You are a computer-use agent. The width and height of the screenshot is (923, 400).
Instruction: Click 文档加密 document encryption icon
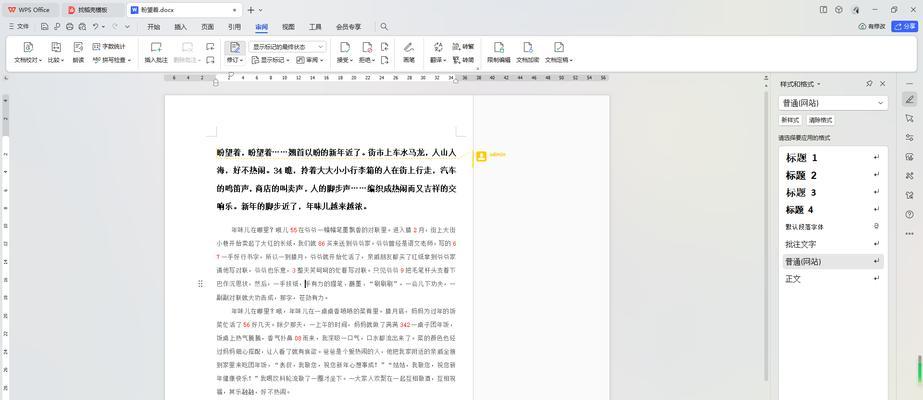coord(528,47)
